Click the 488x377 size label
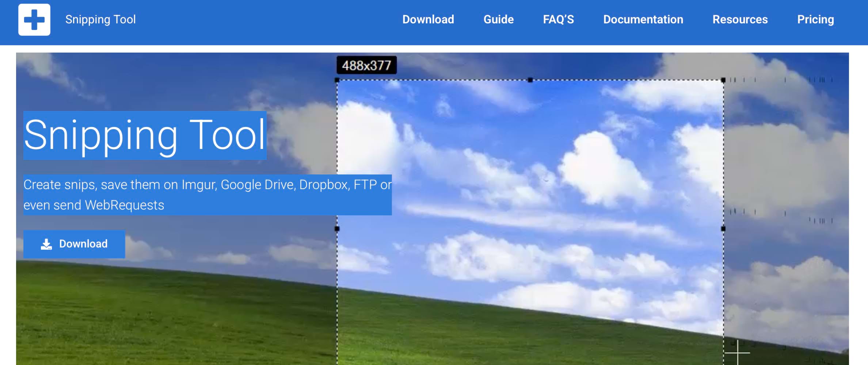This screenshot has width=868, height=365. coord(366,65)
